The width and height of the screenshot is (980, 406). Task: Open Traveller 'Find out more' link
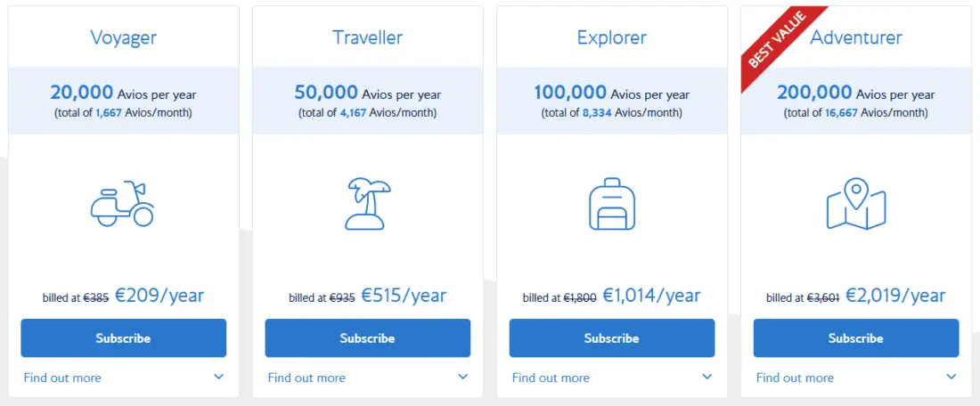(306, 378)
